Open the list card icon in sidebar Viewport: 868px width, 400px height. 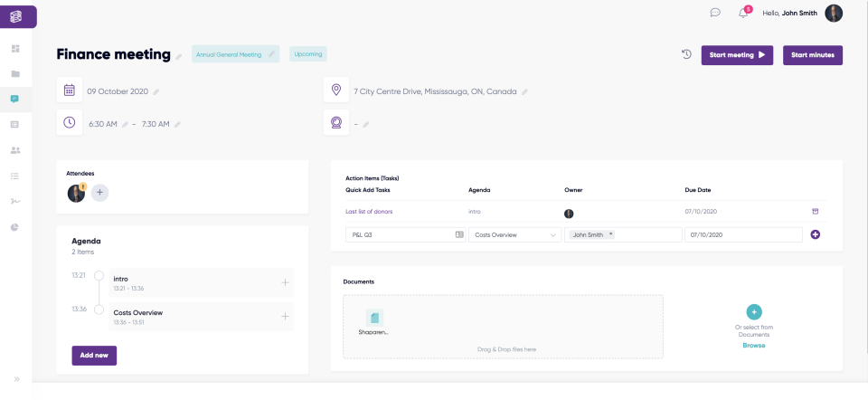pyautogui.click(x=15, y=125)
